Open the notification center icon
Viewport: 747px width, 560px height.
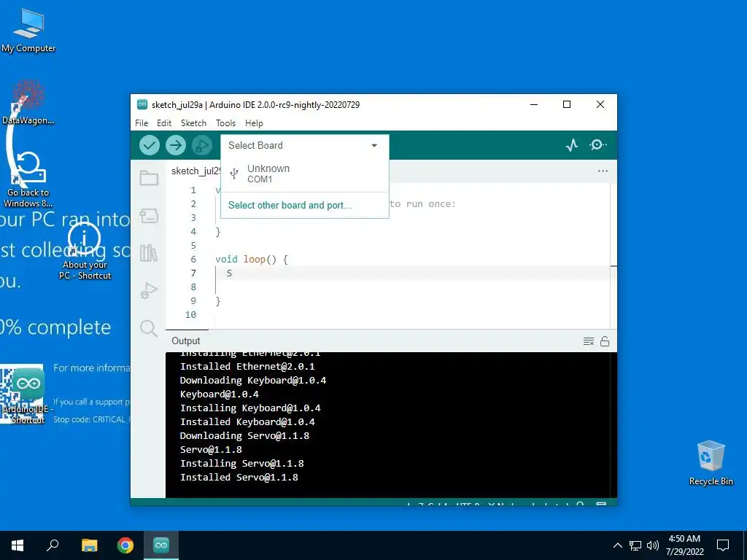click(x=723, y=545)
